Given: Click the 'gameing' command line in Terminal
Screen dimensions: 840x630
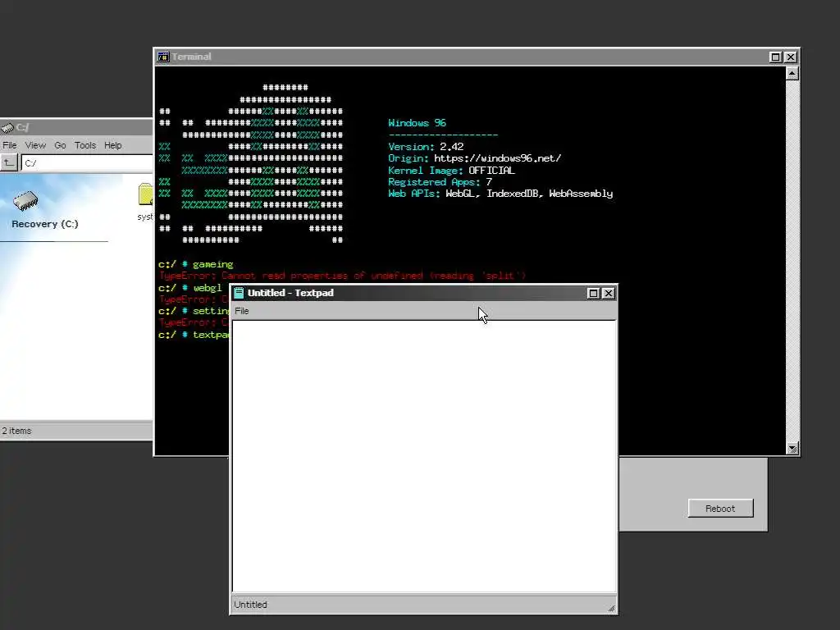Looking at the screenshot, I should coord(195,264).
